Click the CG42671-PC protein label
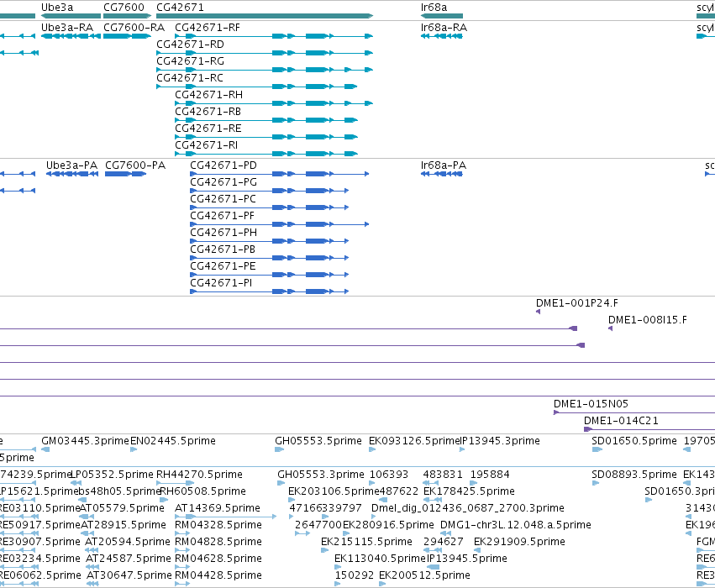 (223, 199)
